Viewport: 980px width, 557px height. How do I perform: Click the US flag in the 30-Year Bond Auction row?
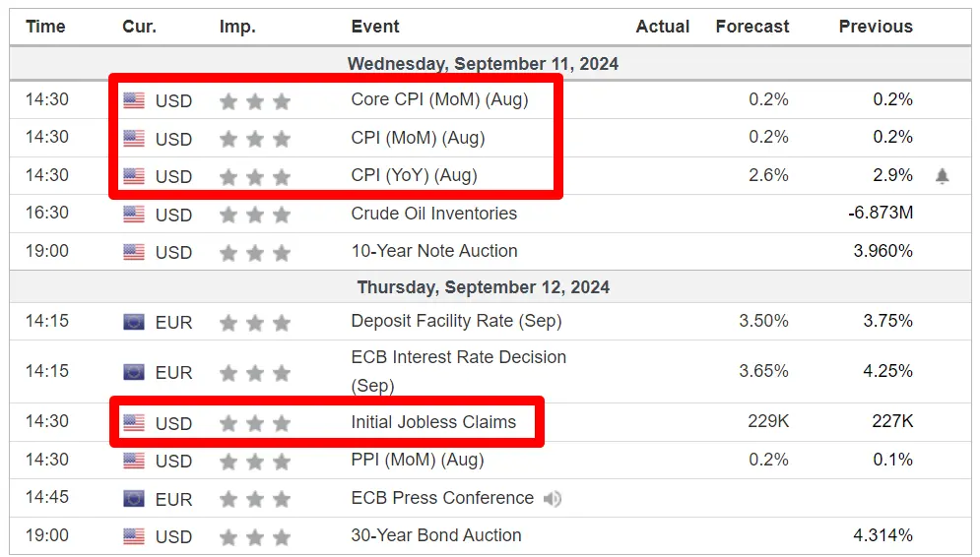pos(134,535)
